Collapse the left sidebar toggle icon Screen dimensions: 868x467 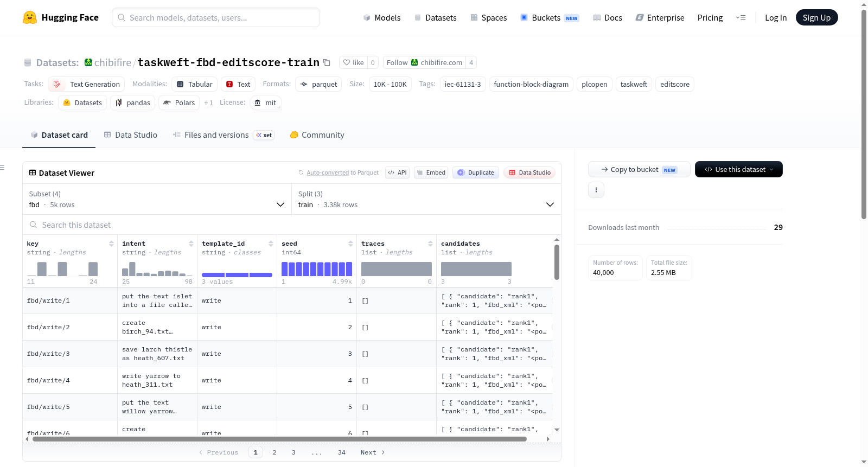coord(3,168)
